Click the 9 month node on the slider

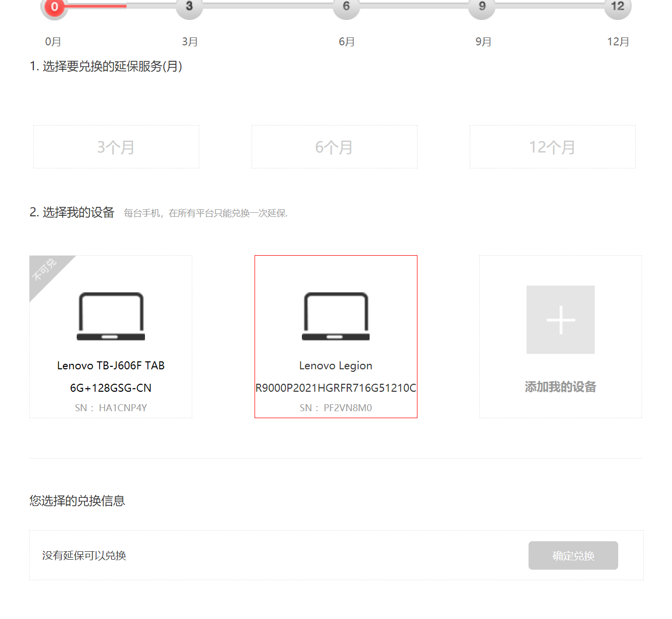click(x=482, y=7)
